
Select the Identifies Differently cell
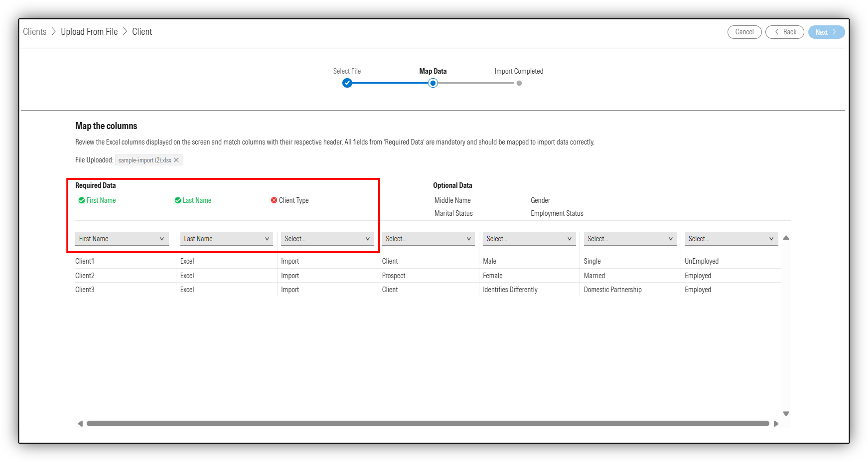(510, 290)
